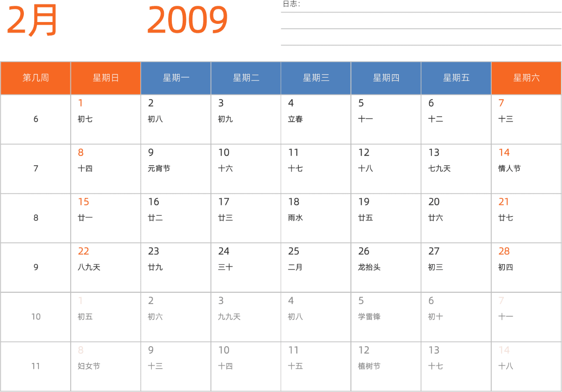Click date number 16
The width and height of the screenshot is (562, 392).
(x=154, y=202)
